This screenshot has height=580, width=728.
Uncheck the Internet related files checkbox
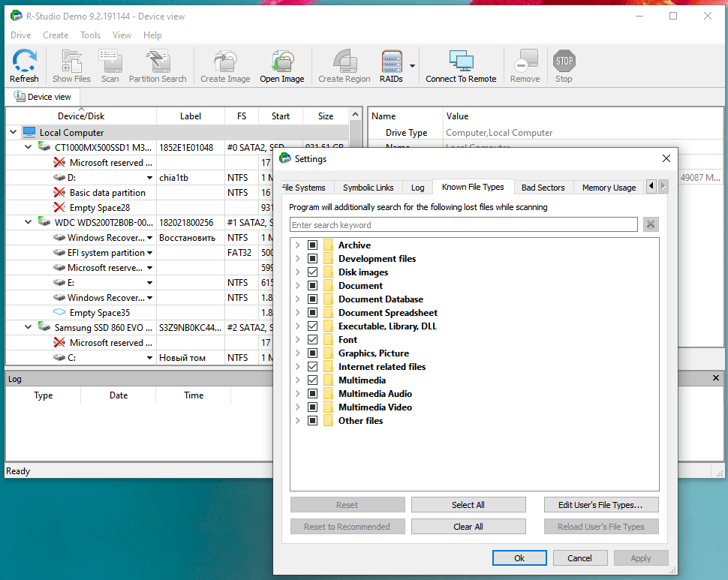pyautogui.click(x=312, y=367)
